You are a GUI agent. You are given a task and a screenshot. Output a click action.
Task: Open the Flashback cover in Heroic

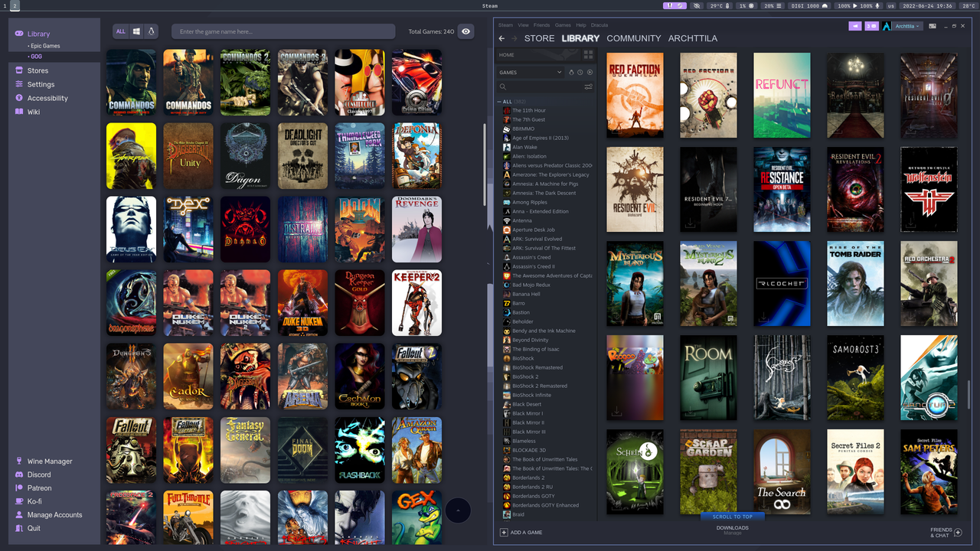[360, 450]
